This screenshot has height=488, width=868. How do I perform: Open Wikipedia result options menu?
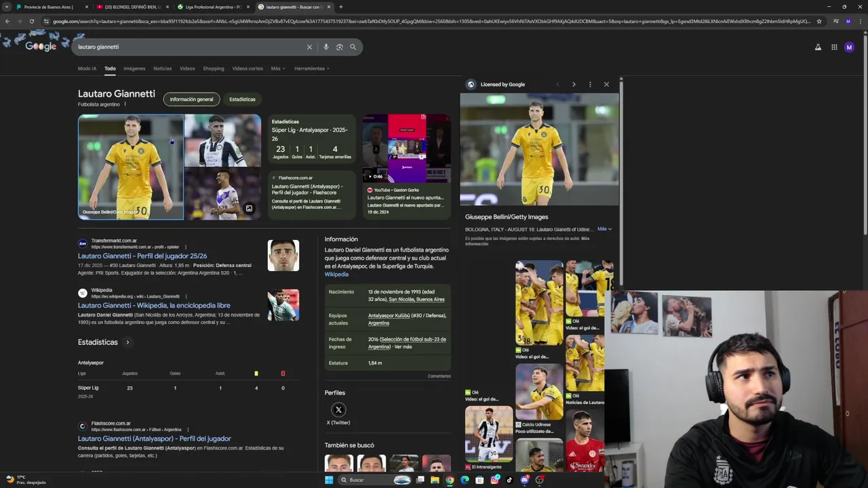[185, 296]
